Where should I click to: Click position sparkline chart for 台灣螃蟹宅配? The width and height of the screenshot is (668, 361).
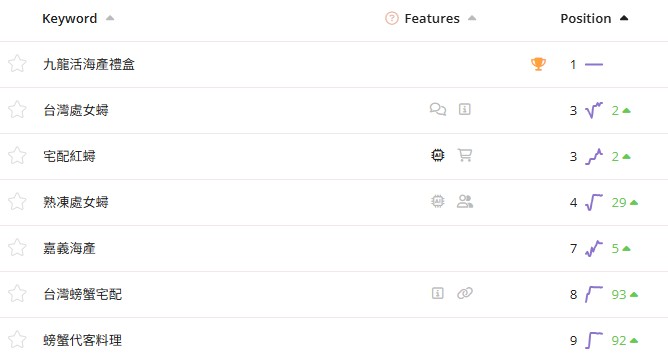[594, 294]
